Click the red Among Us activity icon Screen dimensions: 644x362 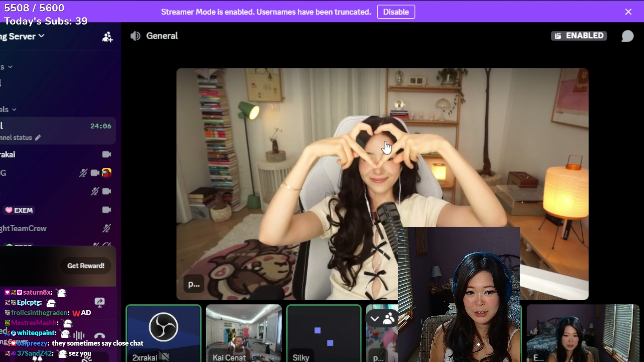(107, 173)
